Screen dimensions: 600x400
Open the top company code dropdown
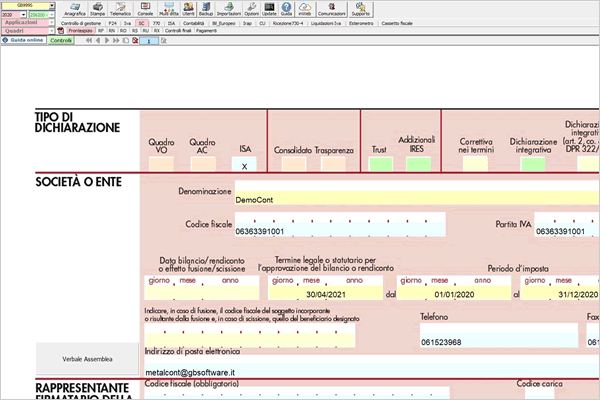(x=52, y=6)
